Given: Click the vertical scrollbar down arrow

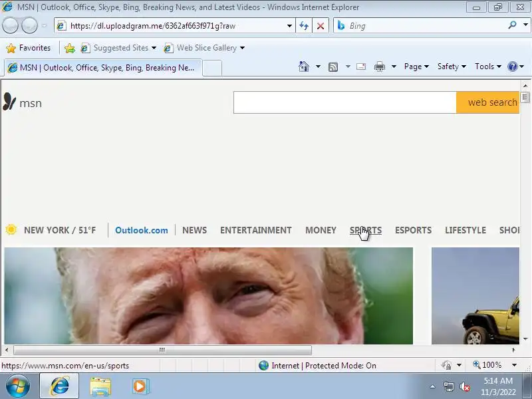Looking at the screenshot, I should click(525, 338).
